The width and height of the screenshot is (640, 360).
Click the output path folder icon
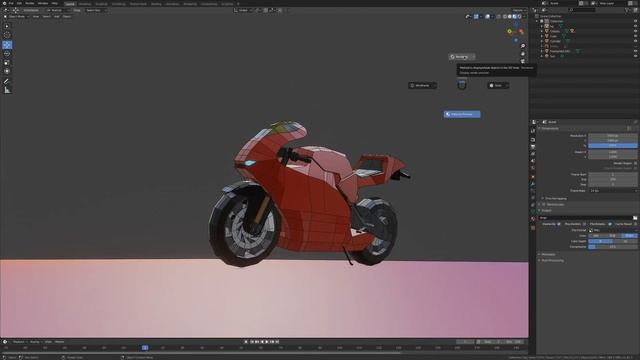635,218
